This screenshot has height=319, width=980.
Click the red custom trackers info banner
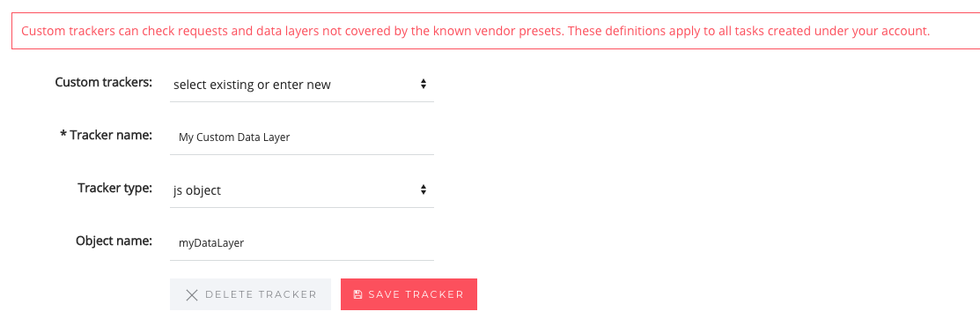(496, 31)
